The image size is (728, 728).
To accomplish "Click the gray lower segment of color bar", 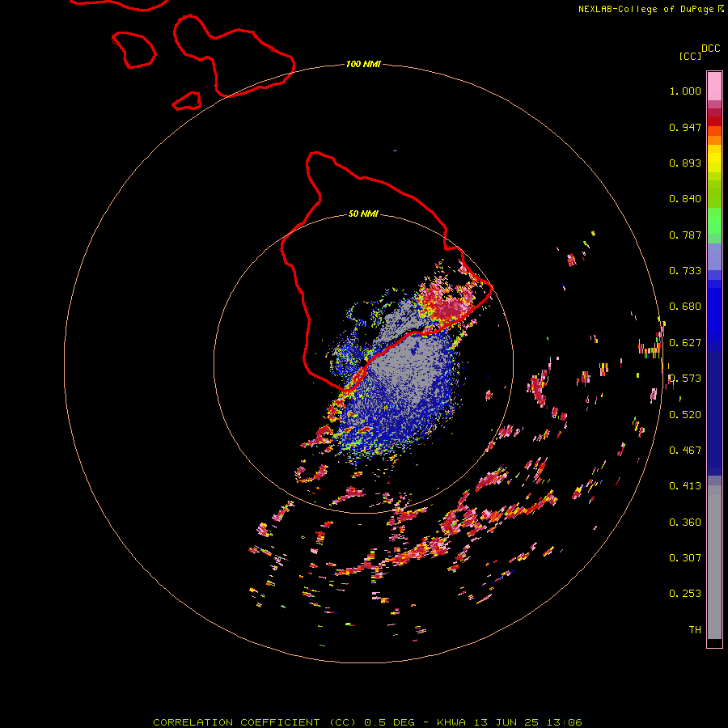I will 714,562.
